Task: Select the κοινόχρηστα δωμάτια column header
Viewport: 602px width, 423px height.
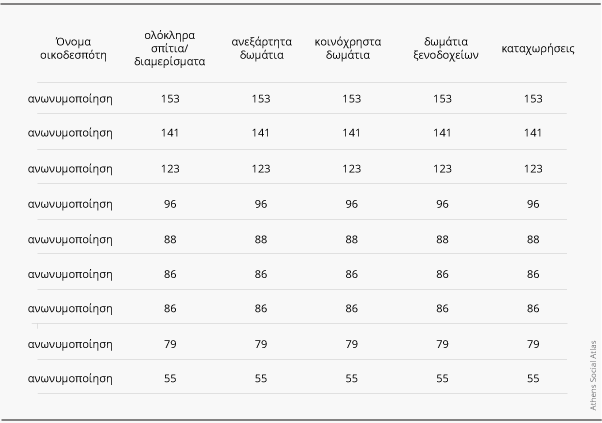Action: click(351, 48)
